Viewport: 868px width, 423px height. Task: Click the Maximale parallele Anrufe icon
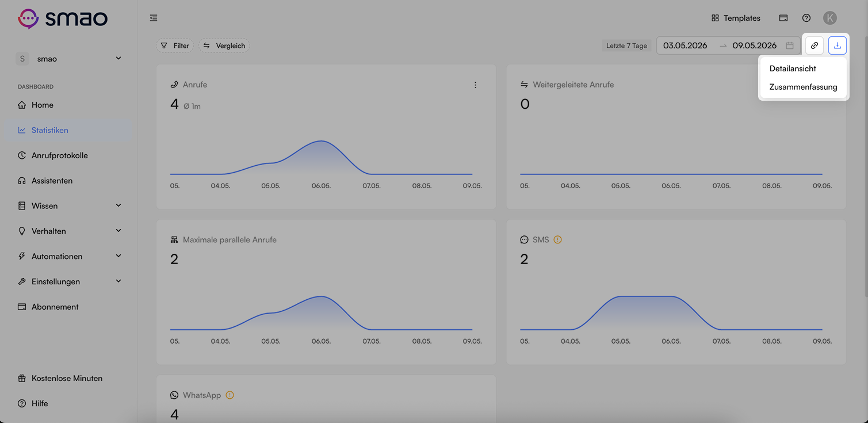(x=174, y=239)
